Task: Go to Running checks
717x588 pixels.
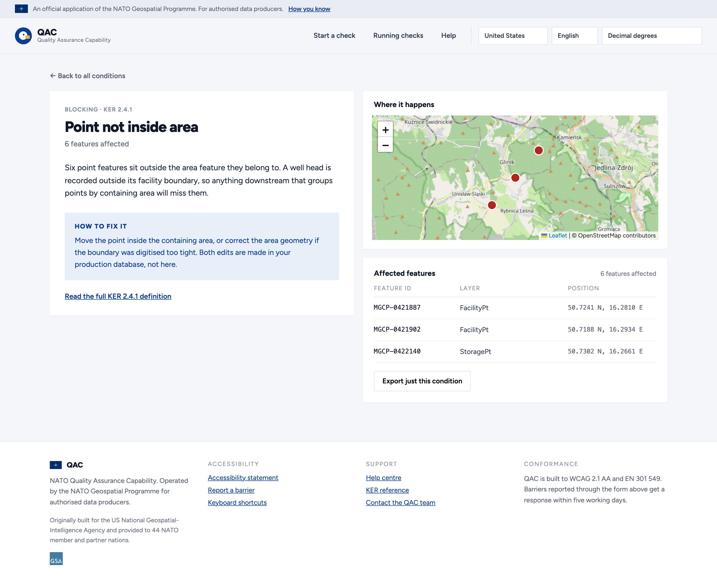Action: click(398, 36)
